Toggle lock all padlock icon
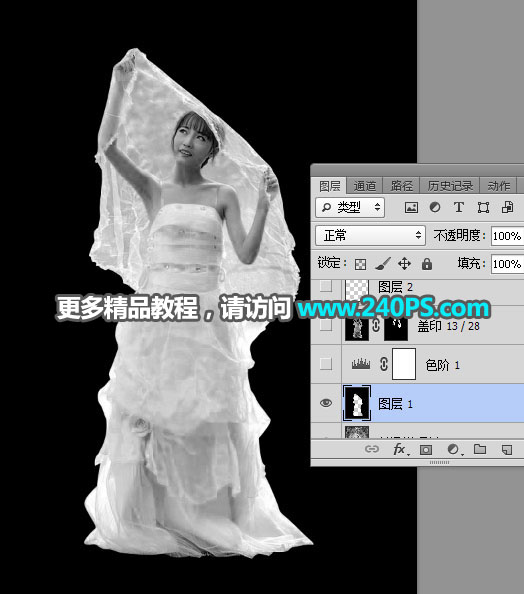This screenshot has height=594, width=524. click(x=427, y=264)
